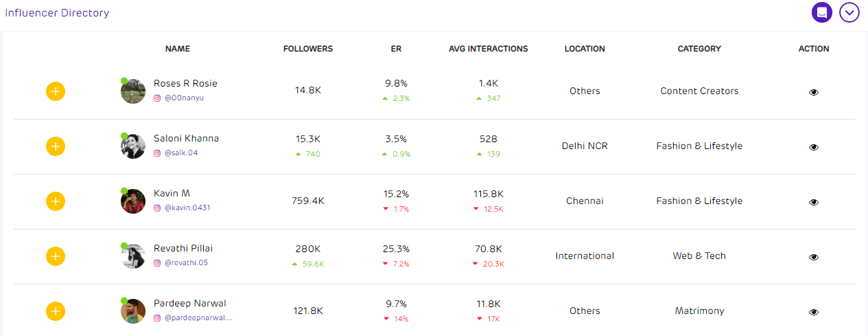The image size is (868, 336).
Task: Click plus icon beside Kavin M
Action: (x=56, y=201)
